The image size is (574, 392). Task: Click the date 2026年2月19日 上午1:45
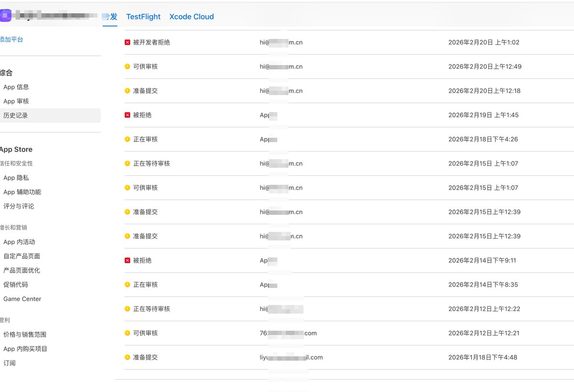(484, 115)
